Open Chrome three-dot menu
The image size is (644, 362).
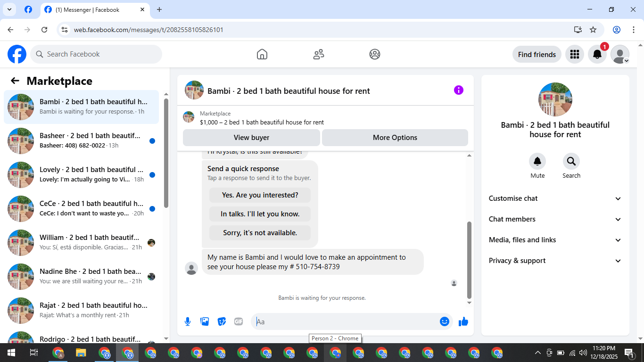[633, 30]
